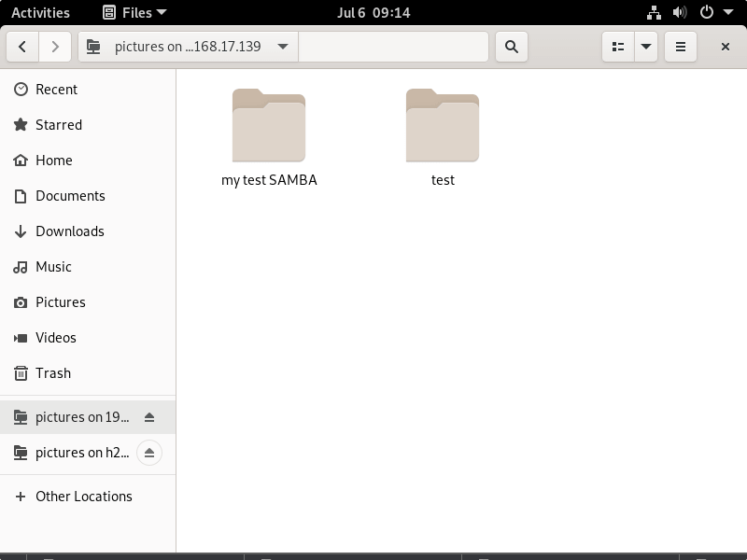Viewport: 747px width, 560px height.
Task: Click the Trash bin icon
Action: [x=21, y=373]
